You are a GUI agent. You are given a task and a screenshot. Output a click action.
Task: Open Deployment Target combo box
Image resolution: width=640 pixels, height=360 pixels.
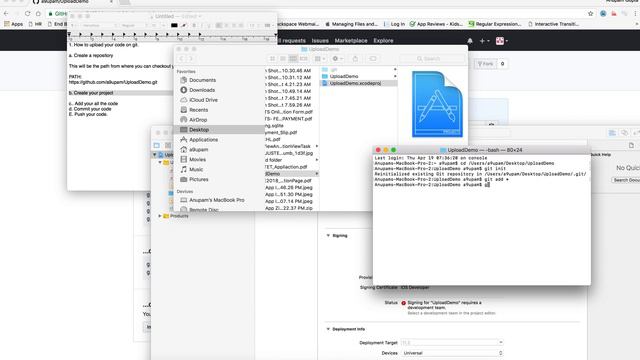[x=452, y=342]
